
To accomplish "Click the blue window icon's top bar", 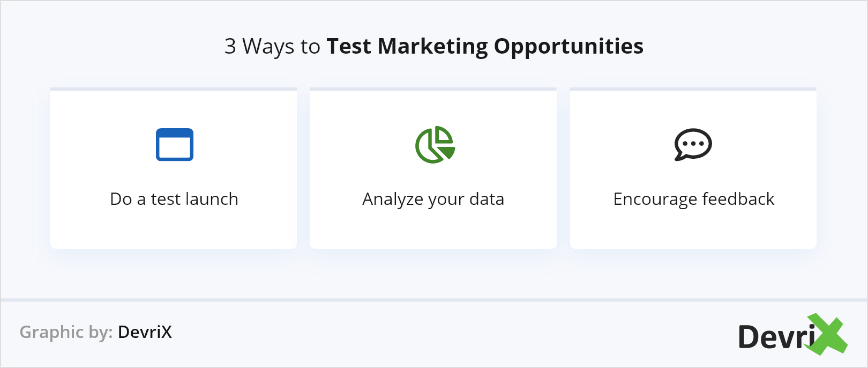I will coord(175,133).
